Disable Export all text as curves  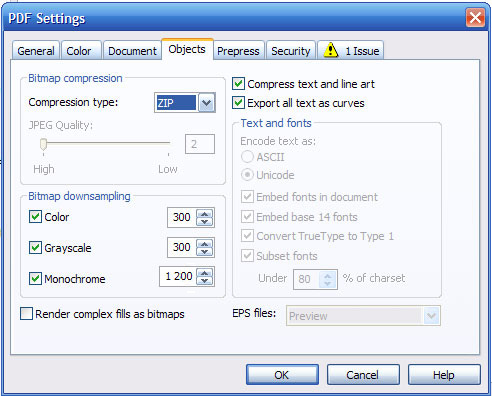click(238, 103)
